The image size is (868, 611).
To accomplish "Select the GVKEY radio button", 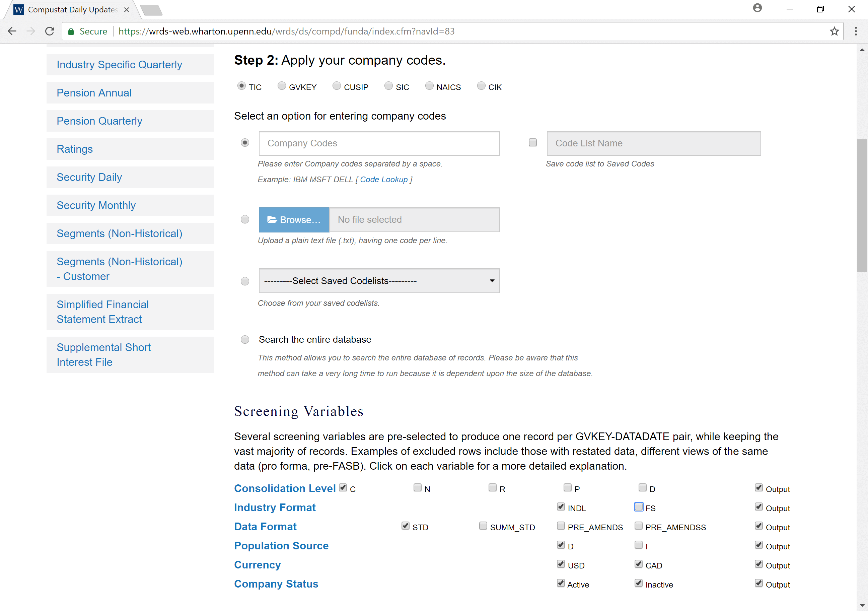I will click(x=282, y=86).
